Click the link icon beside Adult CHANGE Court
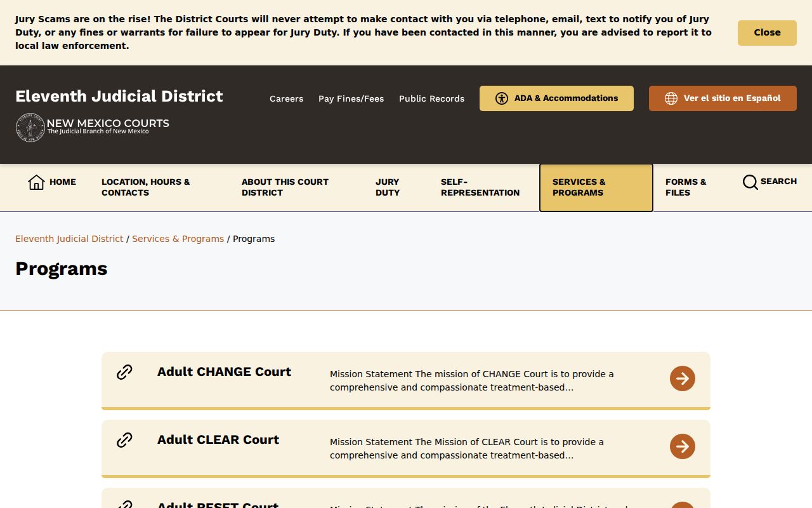The height and width of the screenshot is (508, 812). pos(124,372)
